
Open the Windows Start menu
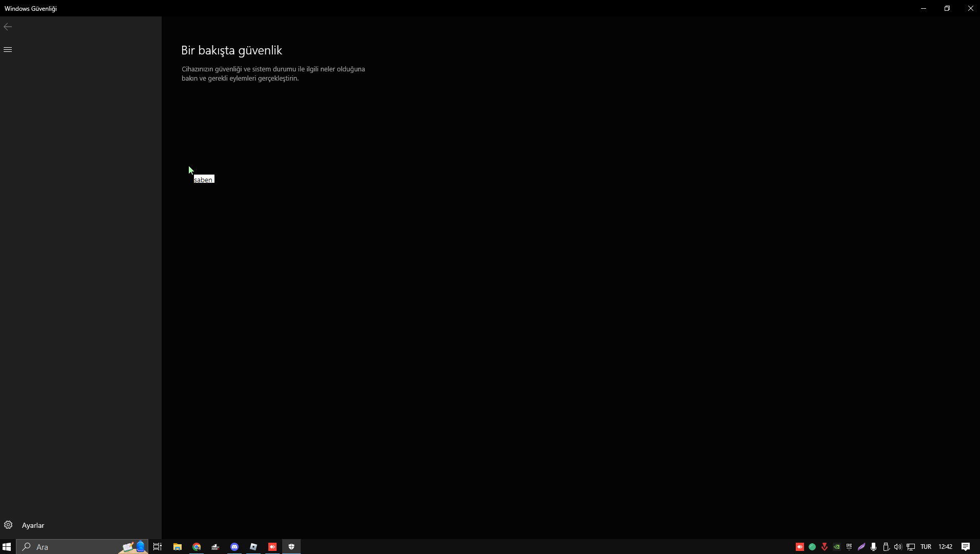[x=7, y=547]
